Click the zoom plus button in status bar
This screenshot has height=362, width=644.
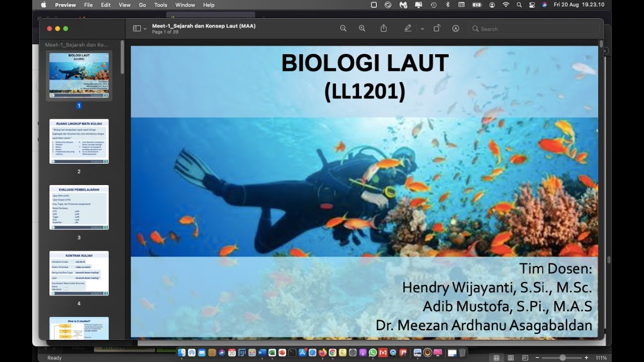[587, 357]
